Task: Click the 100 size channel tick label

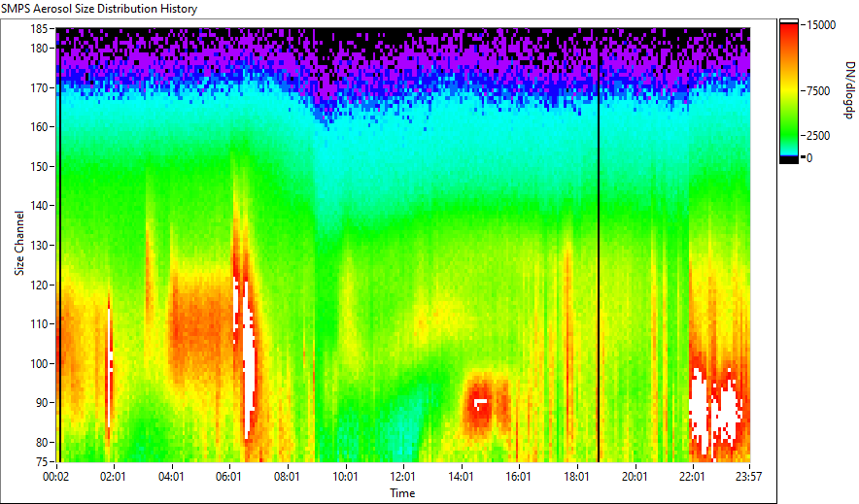Action: click(38, 364)
